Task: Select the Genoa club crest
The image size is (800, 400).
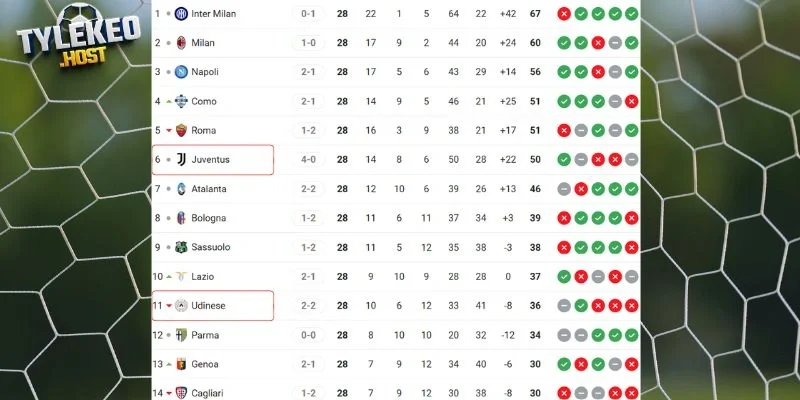Action: 181,364
